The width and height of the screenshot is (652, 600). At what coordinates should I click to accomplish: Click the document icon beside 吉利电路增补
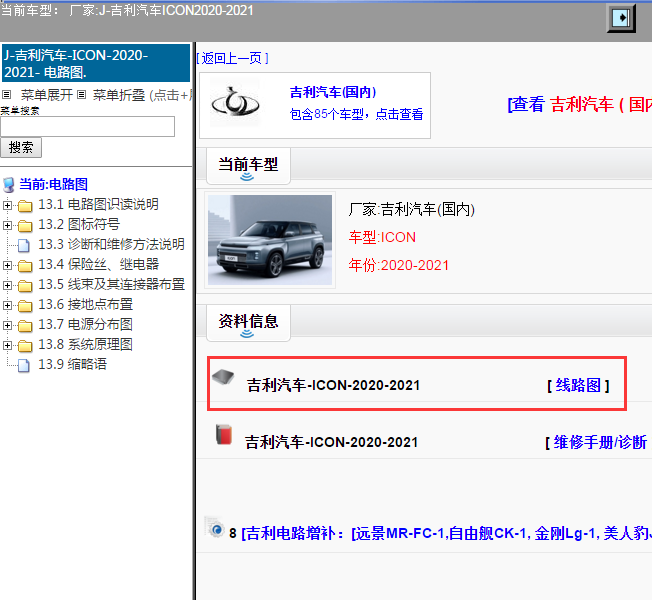click(215, 527)
